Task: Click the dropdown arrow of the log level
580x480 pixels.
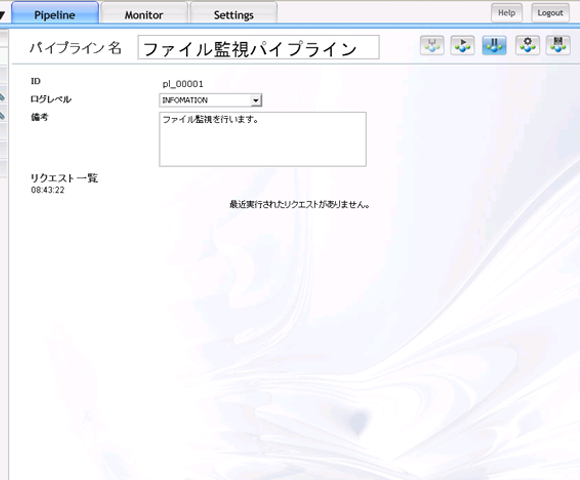Action: click(x=256, y=100)
